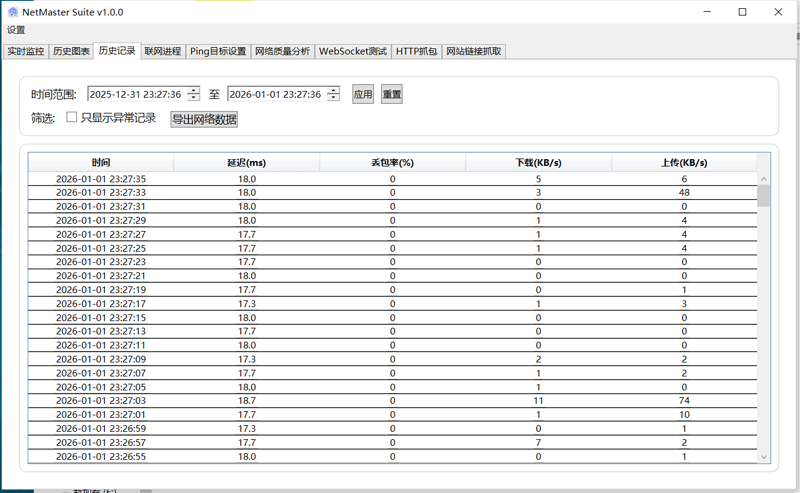Viewport: 800px width, 493px height.
Task: Increment the end time spinner up arrow
Action: point(333,90)
